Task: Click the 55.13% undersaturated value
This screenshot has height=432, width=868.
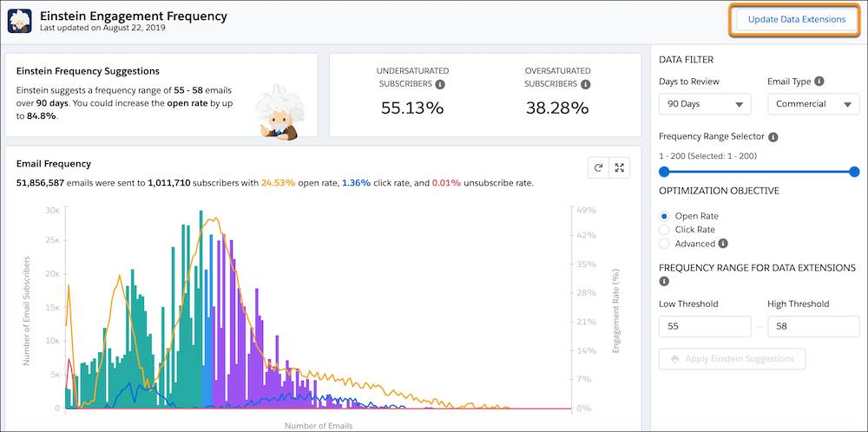Action: (x=412, y=108)
